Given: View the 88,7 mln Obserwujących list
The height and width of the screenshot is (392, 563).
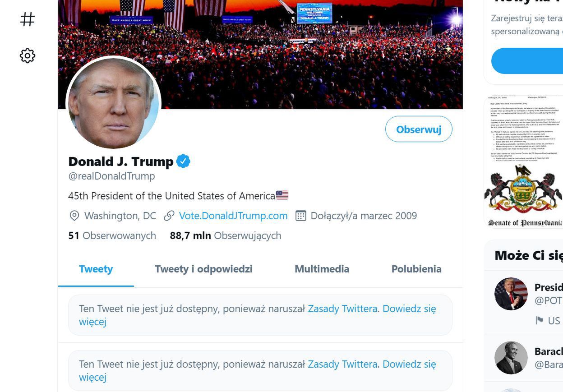Looking at the screenshot, I should pos(225,235).
